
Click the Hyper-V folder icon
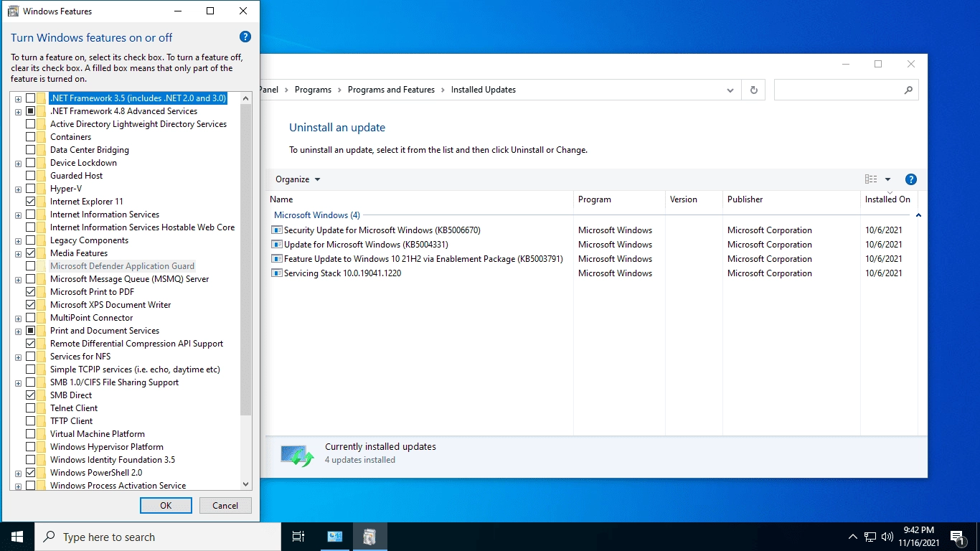tap(41, 189)
